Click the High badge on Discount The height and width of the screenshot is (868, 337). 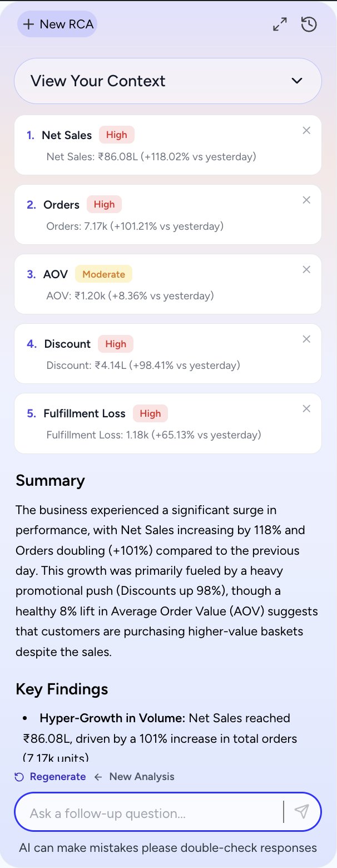(116, 344)
